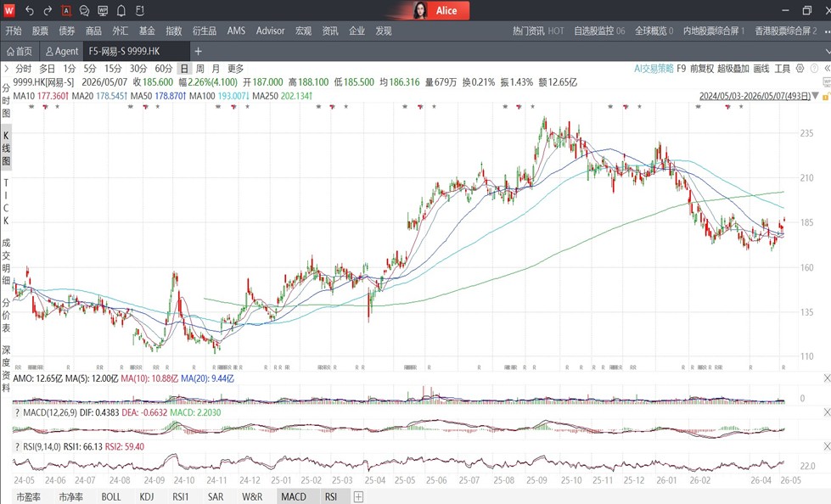Select the 市盈率 indicator tab
Screen dimensions: 831x504
pyautogui.click(x=28, y=496)
